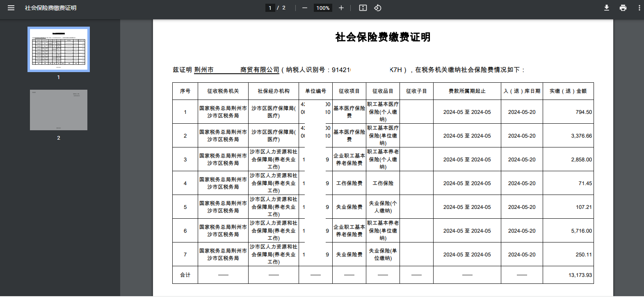Click the fit to page icon
Screen dimensions: 644x299
[x=363, y=8]
